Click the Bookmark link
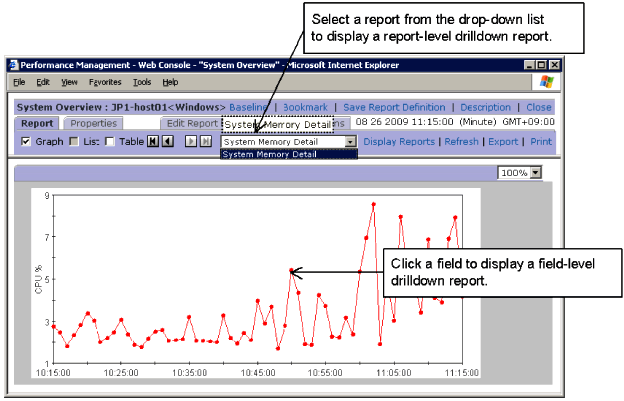Viewport: 624px width, 401px height. (305, 107)
